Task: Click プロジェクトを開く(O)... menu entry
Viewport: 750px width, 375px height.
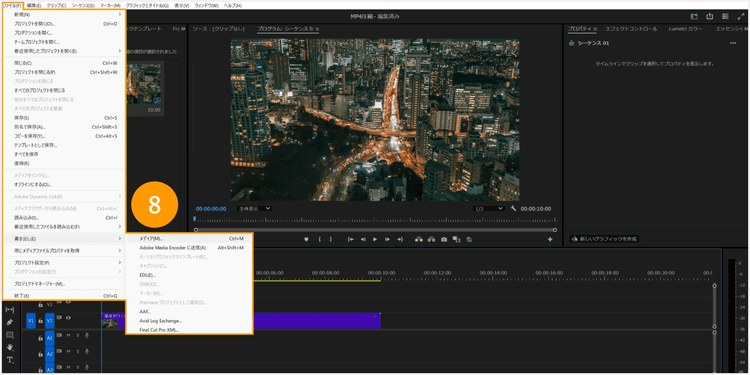Action: point(65,23)
